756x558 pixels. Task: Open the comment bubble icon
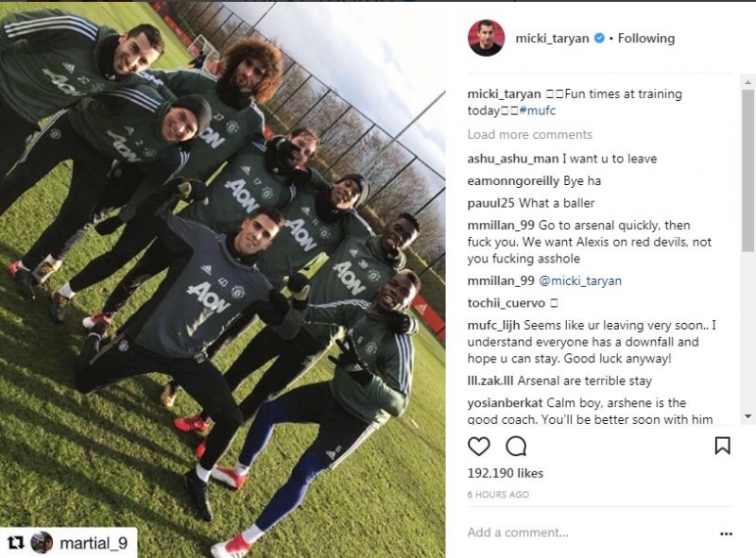point(516,447)
